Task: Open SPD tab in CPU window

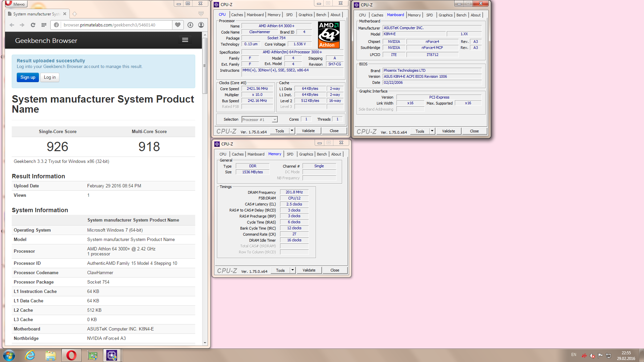Action: 289,15
